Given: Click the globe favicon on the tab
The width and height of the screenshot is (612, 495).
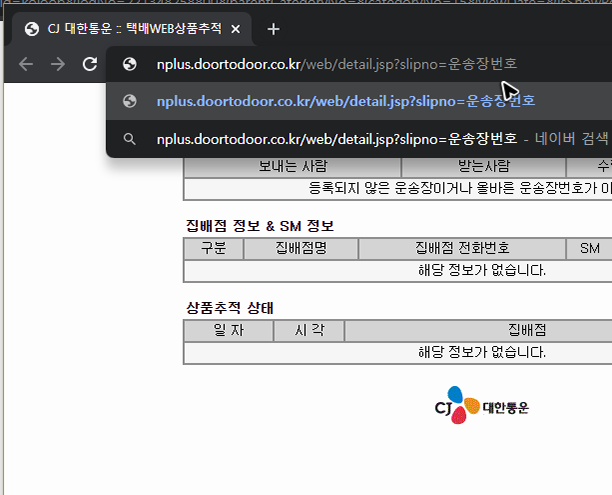Looking at the screenshot, I should pyautogui.click(x=32, y=29).
